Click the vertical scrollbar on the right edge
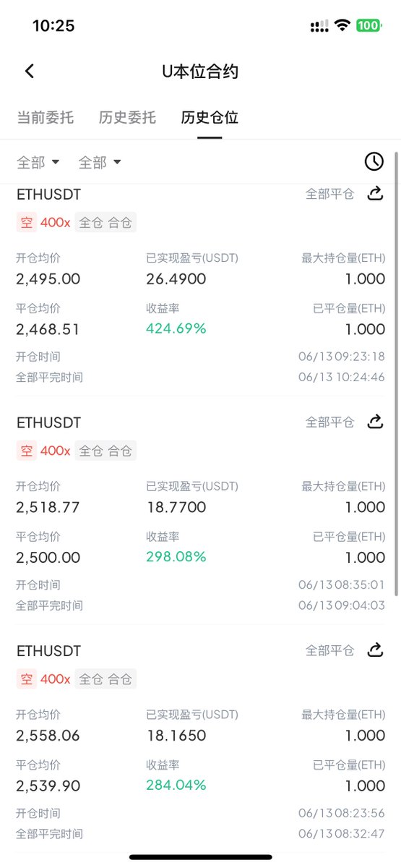Image resolution: width=401 pixels, height=868 pixels. [395, 376]
